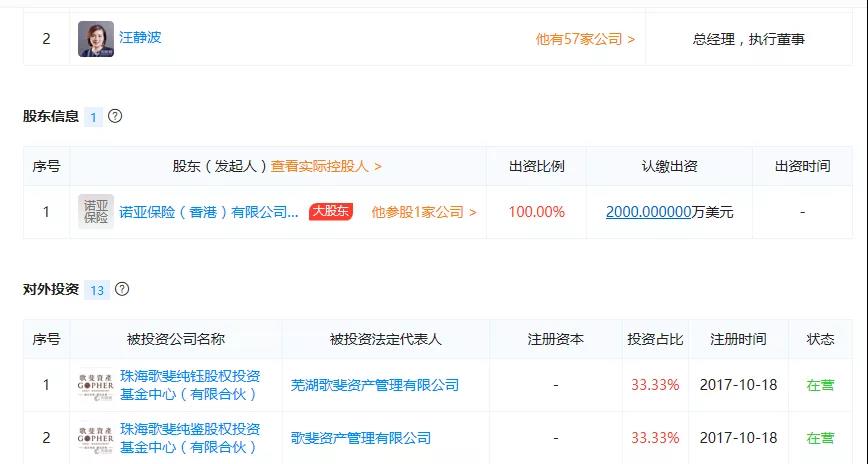Click the 大股东 red tag
The height and width of the screenshot is (464, 868).
click(x=331, y=212)
